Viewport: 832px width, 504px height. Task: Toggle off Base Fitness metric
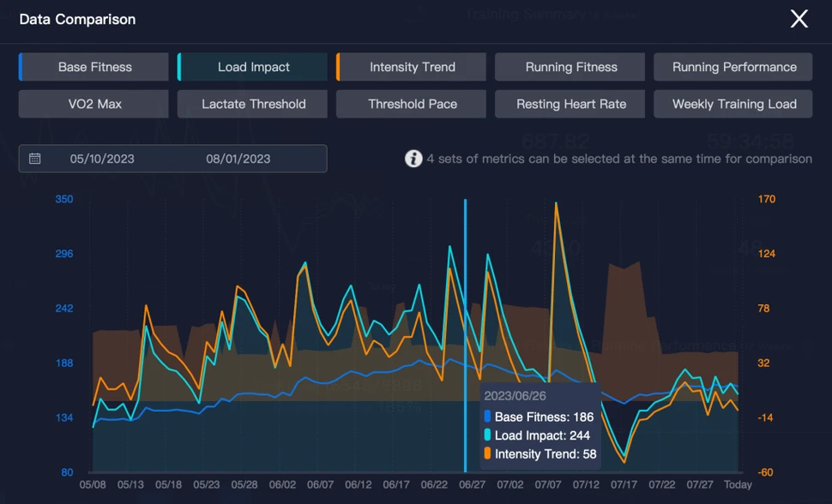(x=94, y=67)
